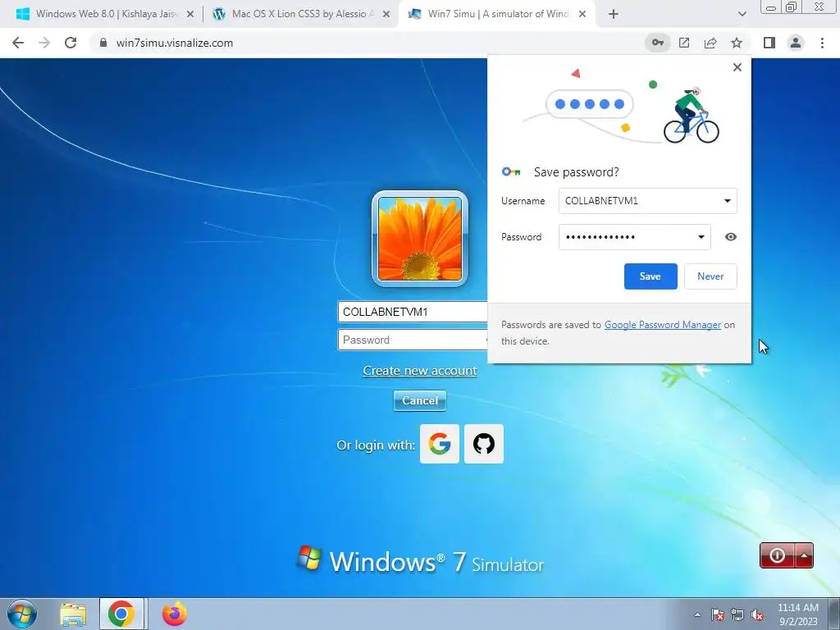This screenshot has height=630, width=840.
Task: Expand the Username dropdown in Save password
Action: tap(728, 201)
